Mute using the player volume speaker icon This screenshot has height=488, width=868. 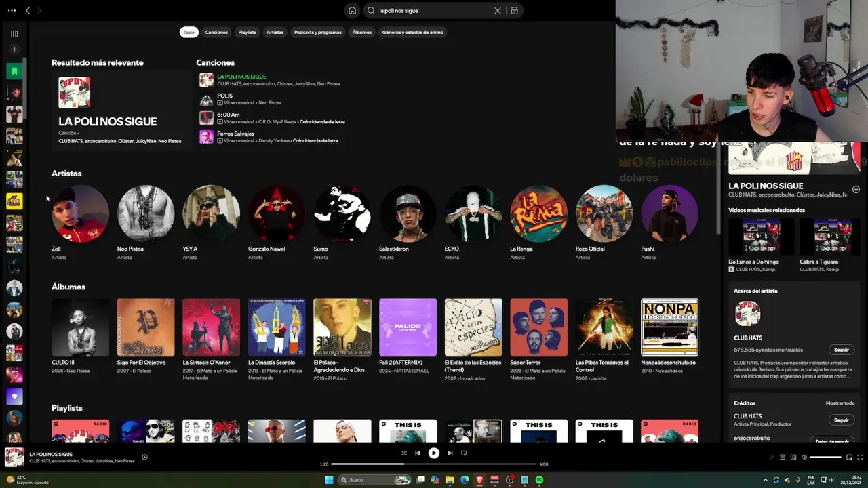click(x=804, y=457)
